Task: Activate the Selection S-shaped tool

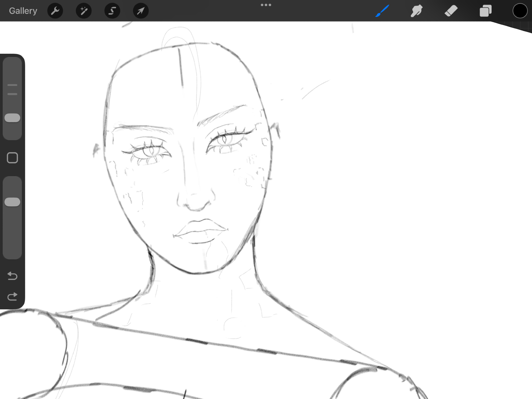Action: (x=112, y=11)
